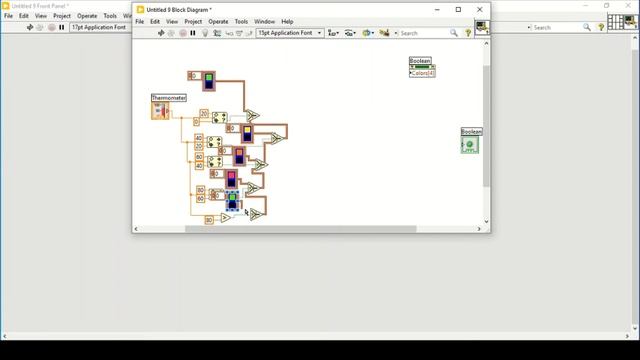Maximize the Block Diagram window
The image size is (640, 360).
click(x=458, y=9)
